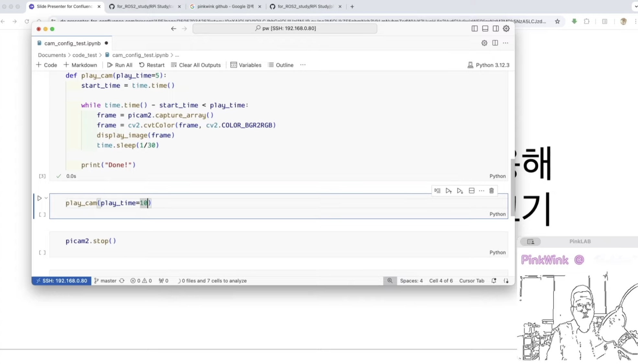Toggle the bottom panel layout icon
The height and width of the screenshot is (364, 638).
pos(485,28)
